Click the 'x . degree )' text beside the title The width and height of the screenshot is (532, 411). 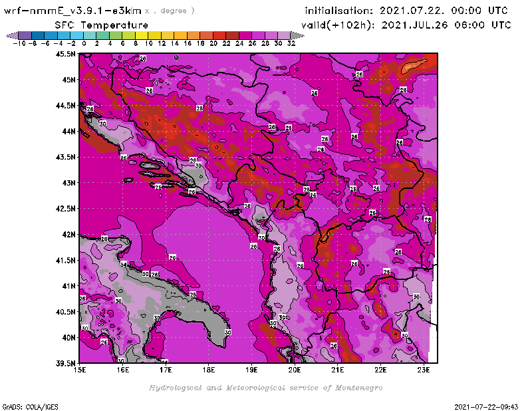pos(170,11)
